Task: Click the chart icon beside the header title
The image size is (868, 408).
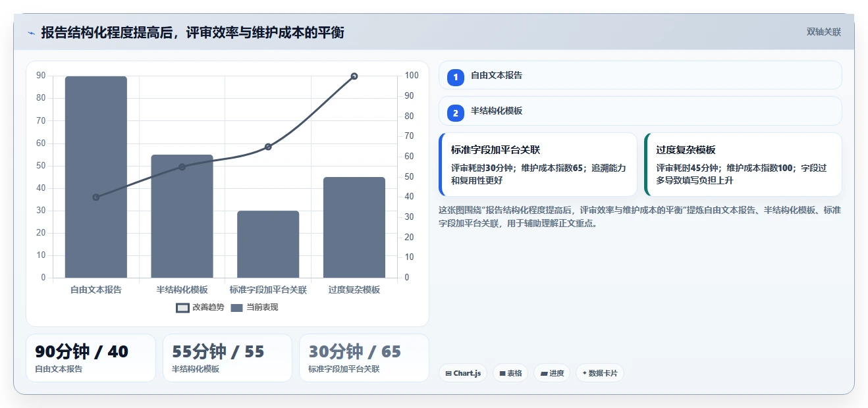Action: 31,33
